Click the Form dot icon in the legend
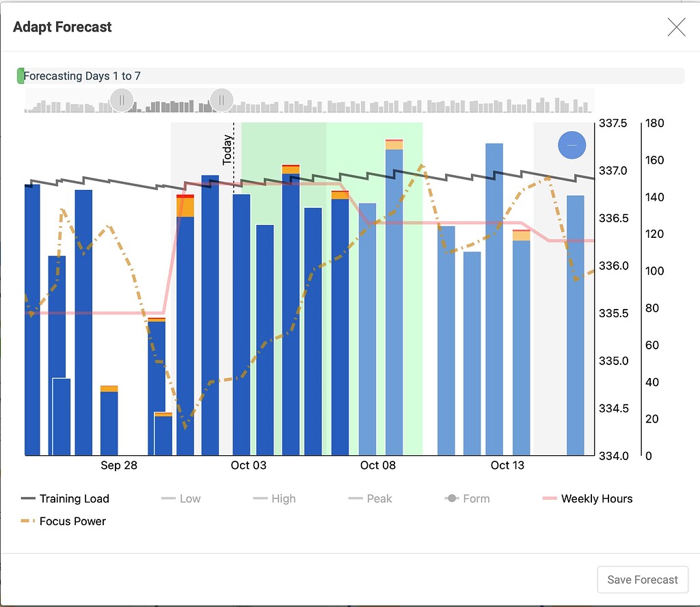This screenshot has height=607, width=700. pyautogui.click(x=453, y=499)
